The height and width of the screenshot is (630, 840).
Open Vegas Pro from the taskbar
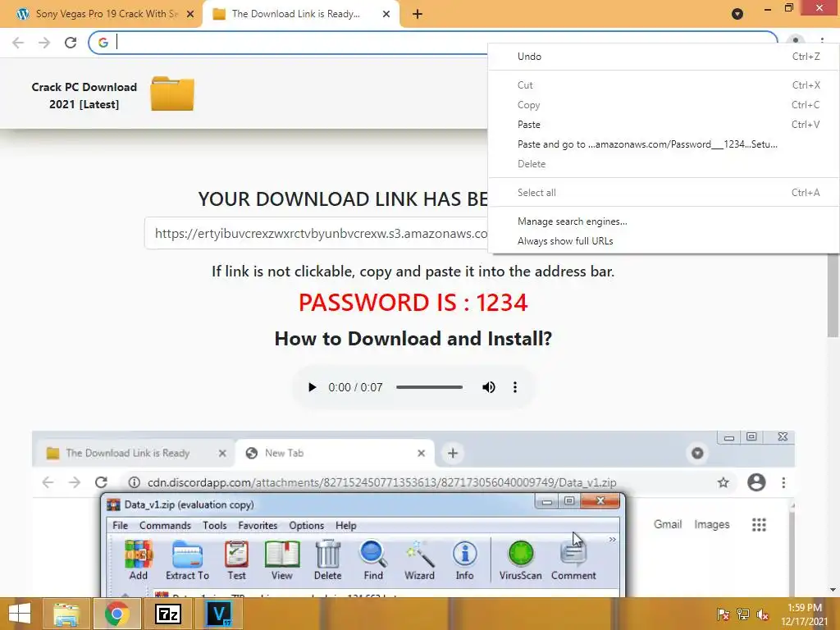tap(219, 614)
